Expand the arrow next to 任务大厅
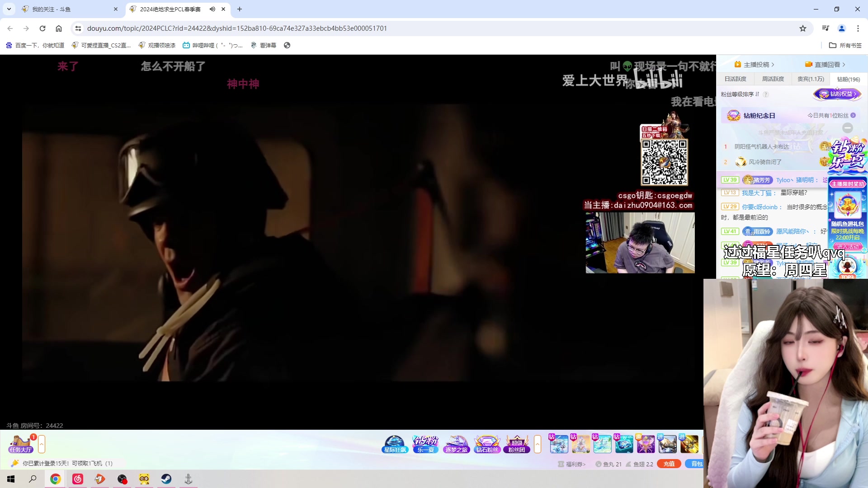Viewport: 868px width, 488px height. (42, 444)
